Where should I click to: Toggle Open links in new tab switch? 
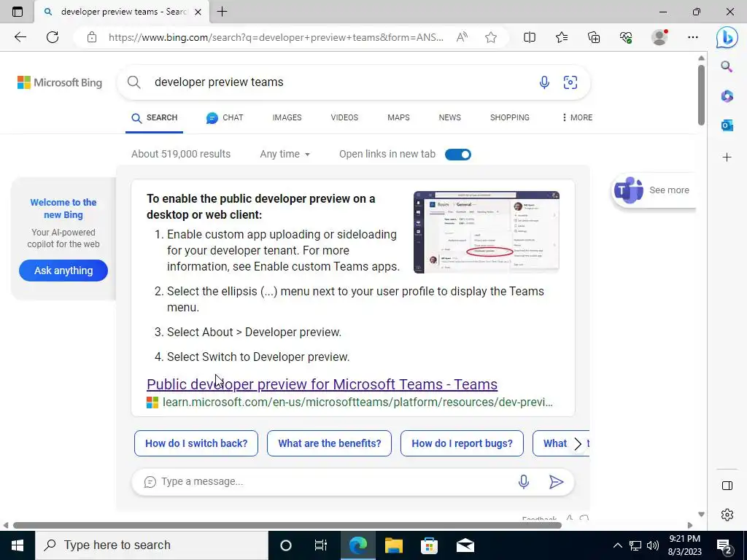pyautogui.click(x=458, y=155)
